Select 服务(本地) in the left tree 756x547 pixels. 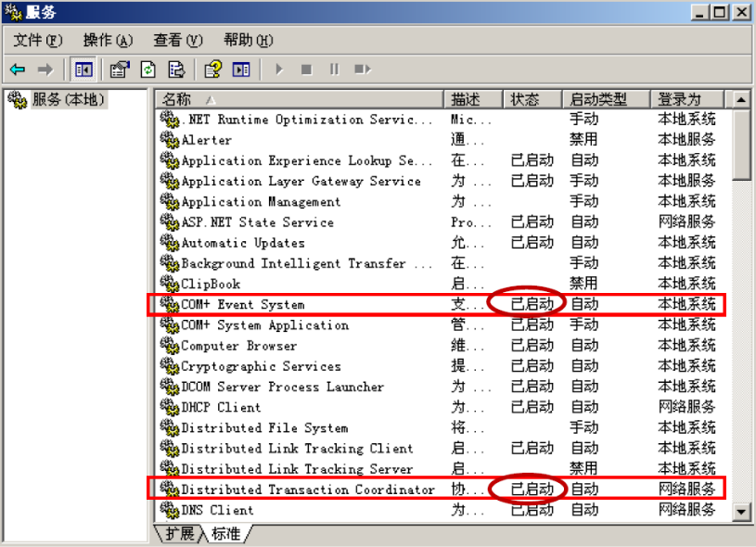68,100
